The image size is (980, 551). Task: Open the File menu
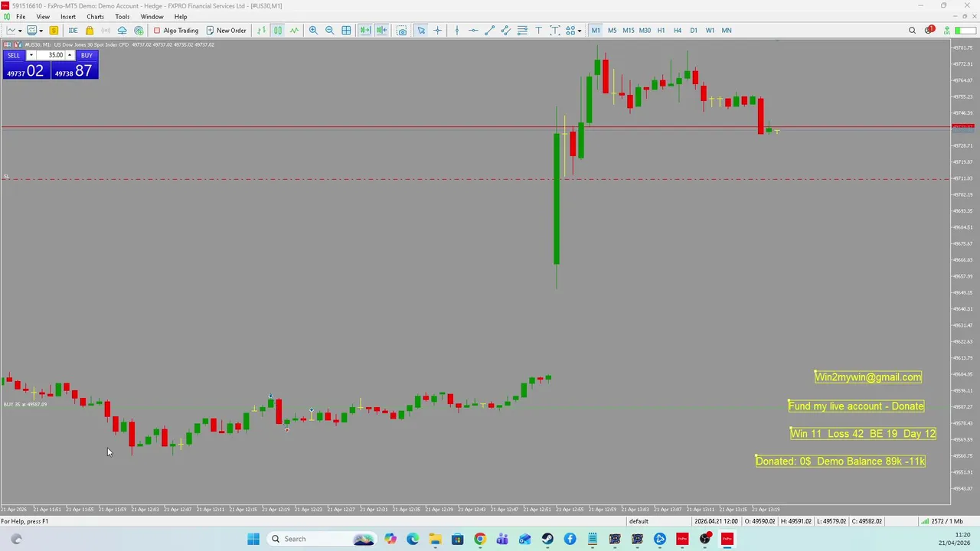(21, 17)
